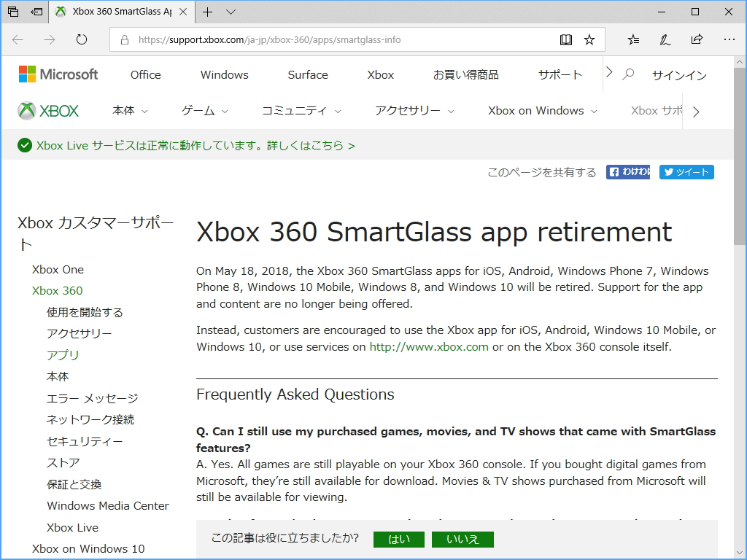The width and height of the screenshot is (747, 560).
Task: Open Xbox on Windows 10 sidebar item
Action: coord(88,548)
